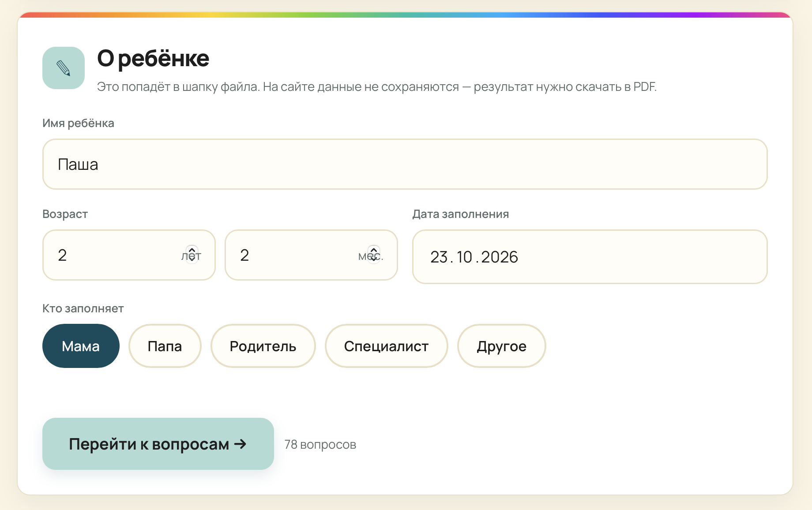Viewport: 812px width, 510px height.
Task: Go to questions with Перейти к вопросам
Action: pos(158,444)
